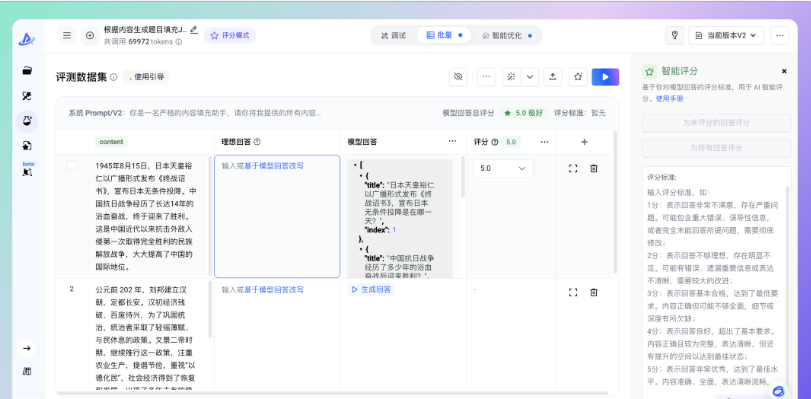Image resolution: width=811 pixels, height=399 pixels.
Task: Open the hamburger menu in header
Action: pos(67,35)
